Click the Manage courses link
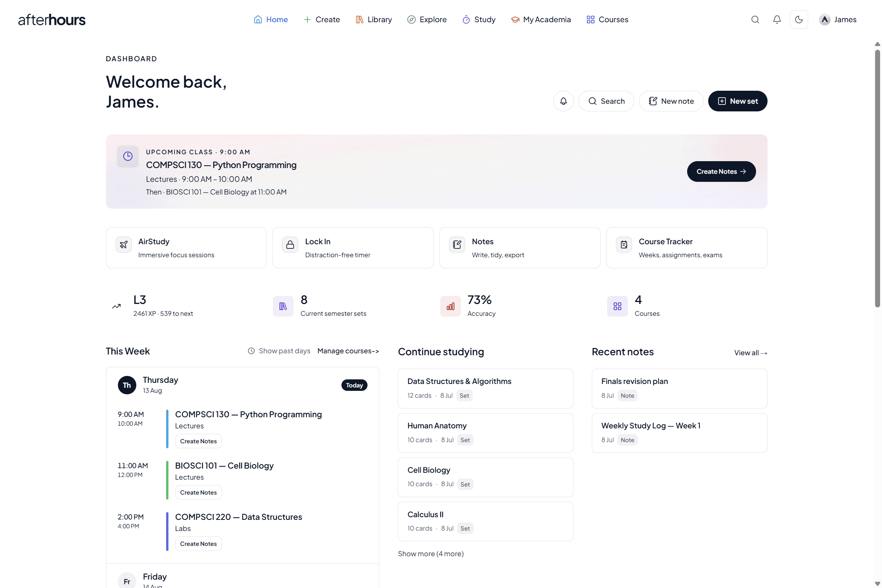The width and height of the screenshot is (882, 588). click(x=348, y=351)
